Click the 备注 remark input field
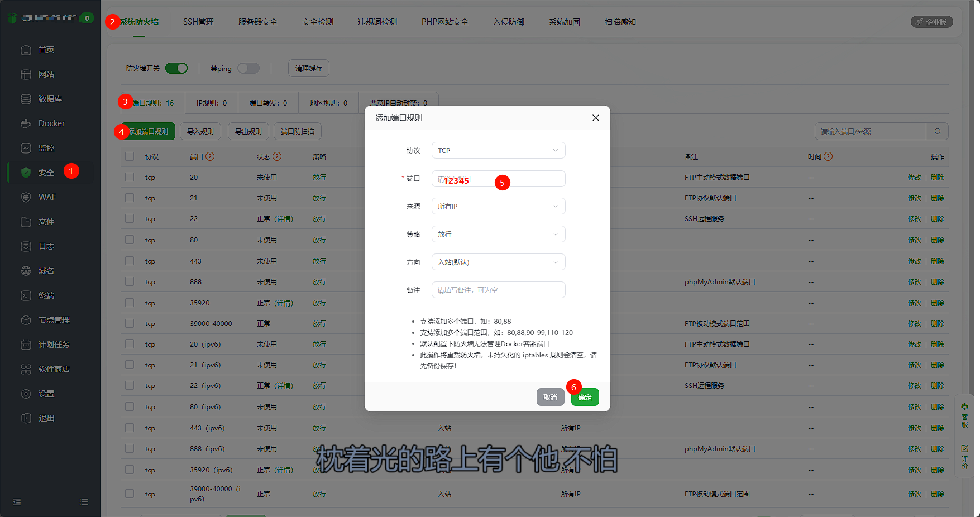 498,290
